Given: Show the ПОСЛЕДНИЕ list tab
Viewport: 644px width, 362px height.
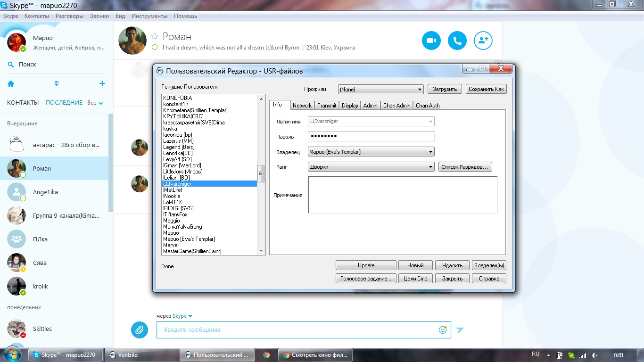Looking at the screenshot, I should [x=64, y=103].
